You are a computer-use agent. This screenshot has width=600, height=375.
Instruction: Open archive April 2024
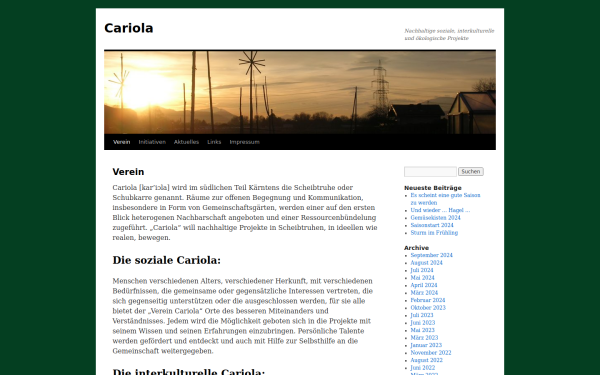pyautogui.click(x=424, y=285)
